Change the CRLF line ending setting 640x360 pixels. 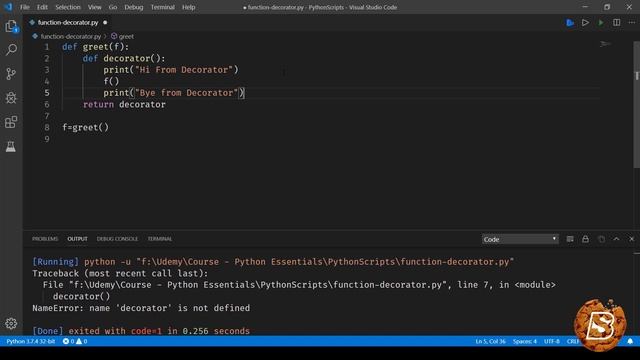click(x=573, y=341)
